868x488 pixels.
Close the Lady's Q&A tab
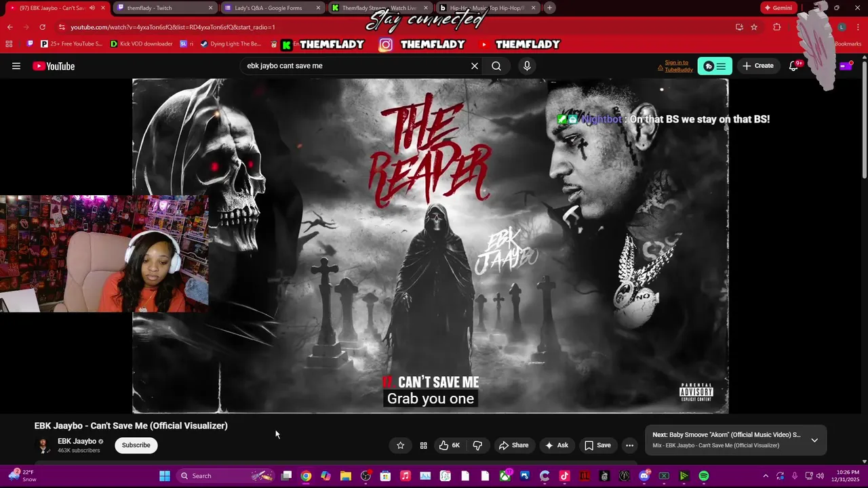318,8
